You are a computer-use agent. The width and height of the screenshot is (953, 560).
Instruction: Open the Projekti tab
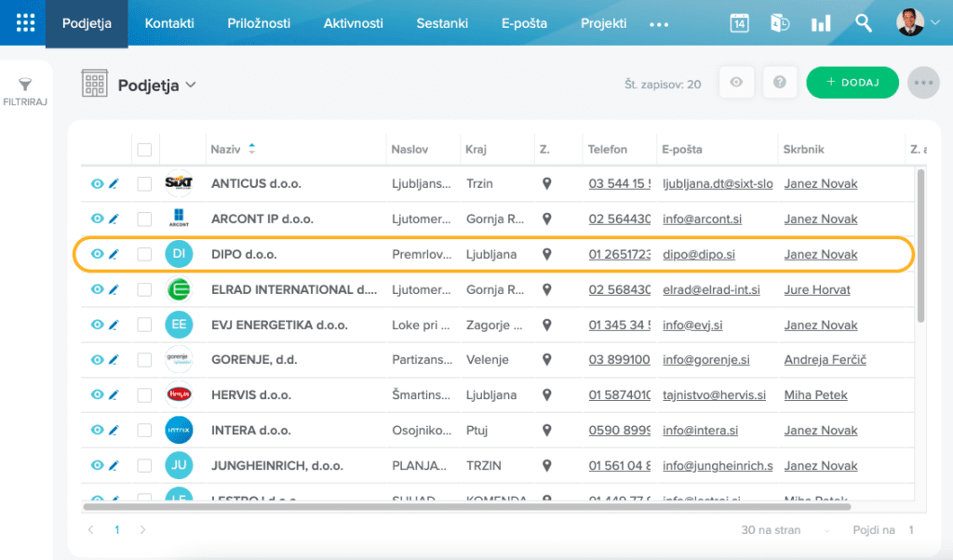pos(603,23)
